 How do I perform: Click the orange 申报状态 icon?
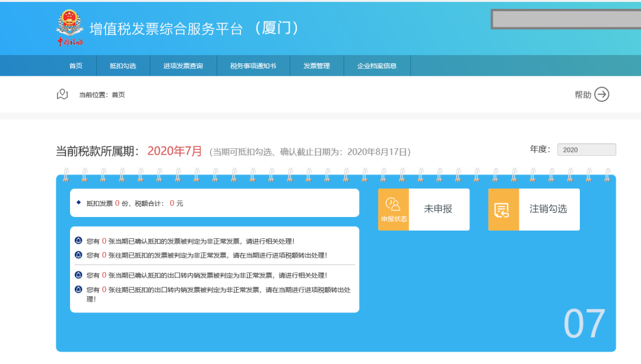[394, 209]
